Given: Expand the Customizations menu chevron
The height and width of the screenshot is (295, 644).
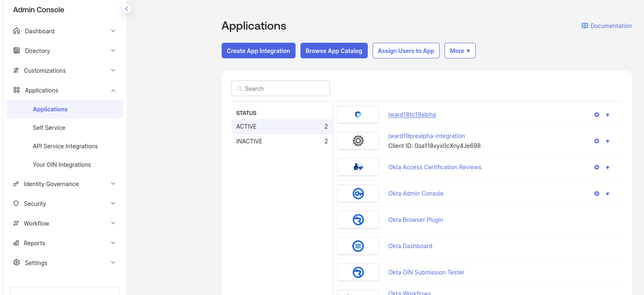Looking at the screenshot, I should point(113,70).
